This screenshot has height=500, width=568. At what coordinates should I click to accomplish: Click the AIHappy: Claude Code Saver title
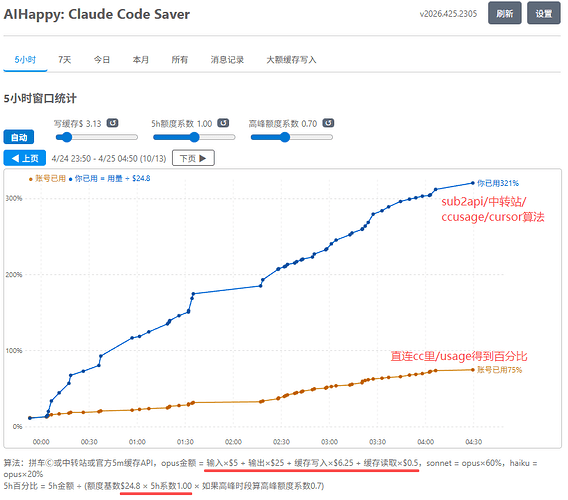click(x=97, y=14)
